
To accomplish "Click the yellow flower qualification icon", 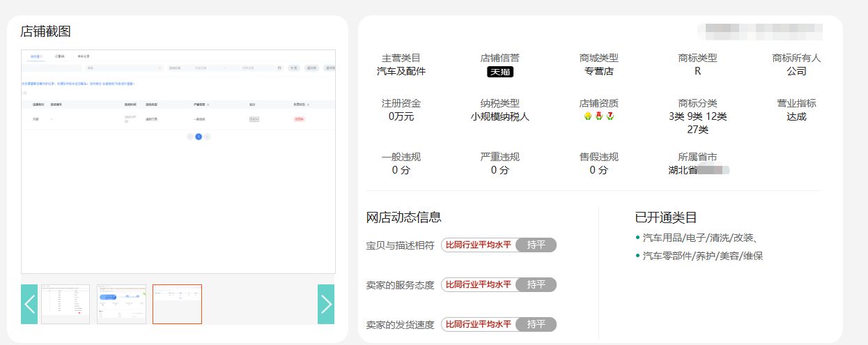I will 587,116.
